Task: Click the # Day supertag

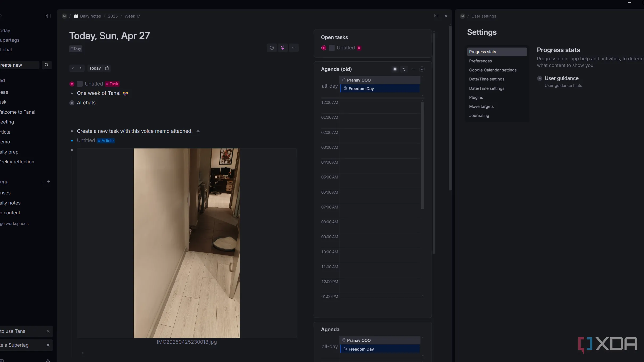Action: coord(76,49)
